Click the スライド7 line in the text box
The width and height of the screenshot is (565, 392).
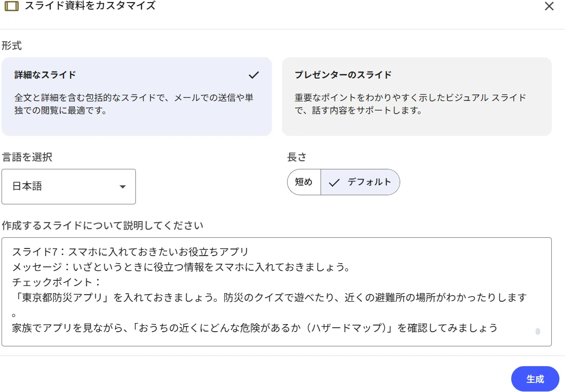[130, 252]
